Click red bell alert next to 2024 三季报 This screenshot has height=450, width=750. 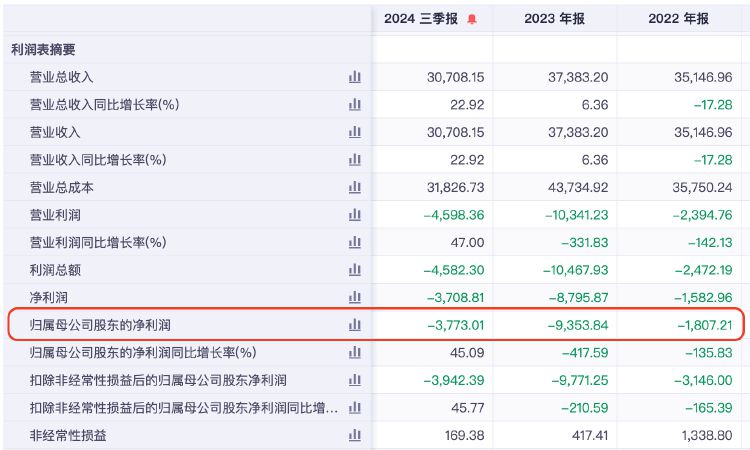[x=472, y=19]
